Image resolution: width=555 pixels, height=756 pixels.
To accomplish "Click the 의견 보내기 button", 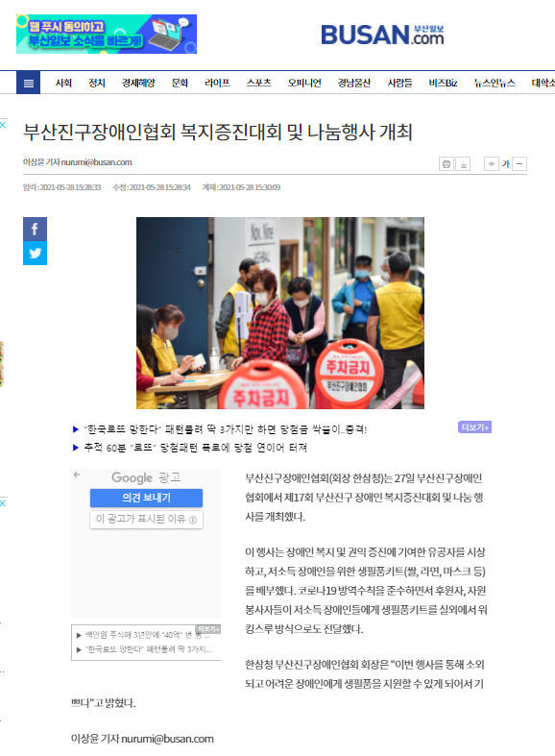I will tap(147, 498).
